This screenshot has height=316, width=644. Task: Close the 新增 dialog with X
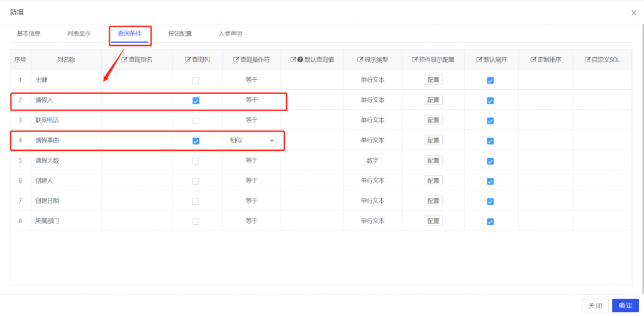[633, 13]
